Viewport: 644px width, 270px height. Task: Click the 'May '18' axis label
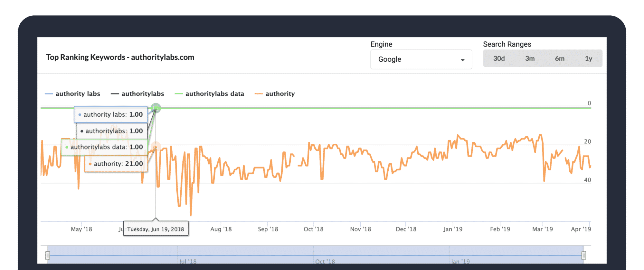coord(81,229)
